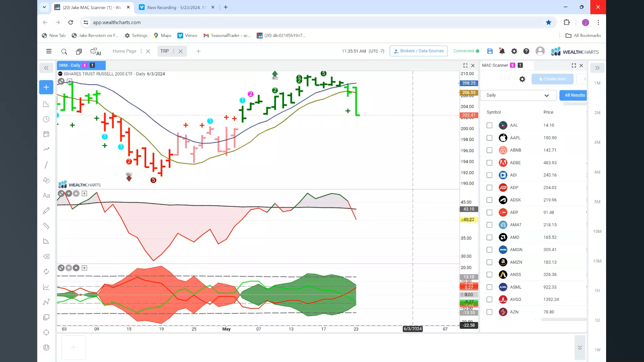Viewport: 644px width, 362px height.
Task: Select the IWM - Daily chart tab
Action: click(x=81, y=65)
